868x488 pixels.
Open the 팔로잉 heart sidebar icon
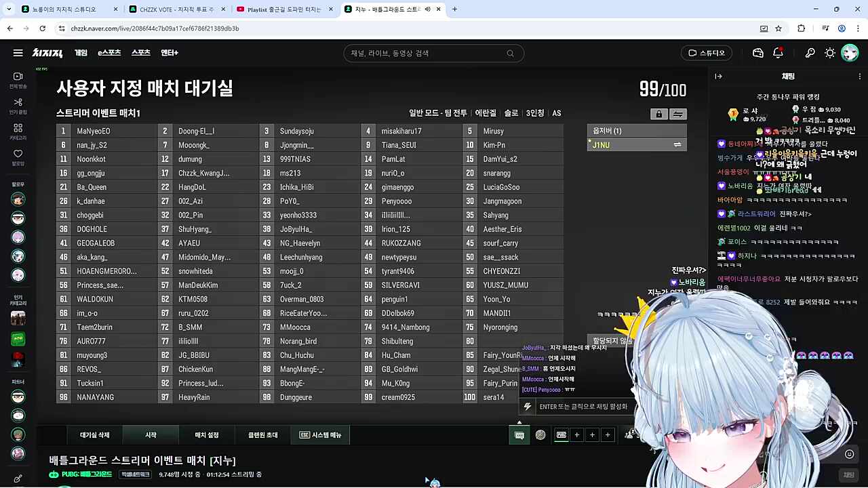(x=18, y=157)
